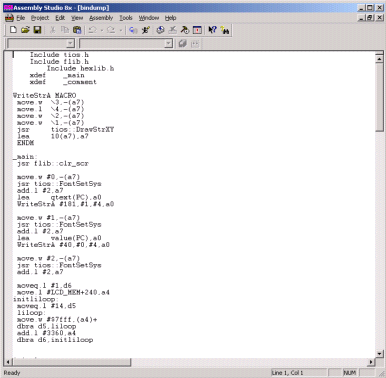
Task: Open the Tools menu
Action: tap(126, 18)
